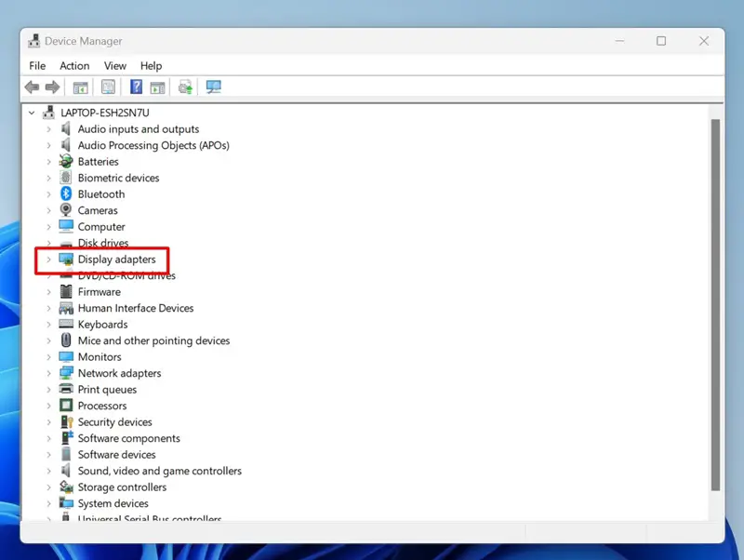744x560 pixels.
Task: Select the Print queues label
Action: pos(107,389)
